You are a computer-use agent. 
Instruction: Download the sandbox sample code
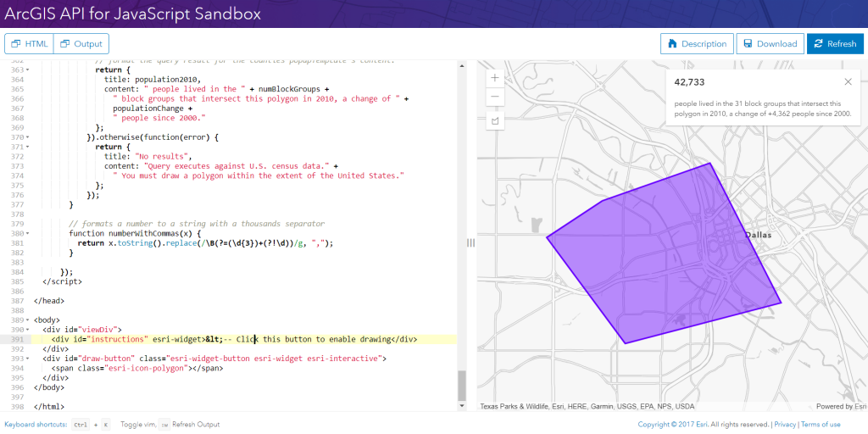(770, 44)
